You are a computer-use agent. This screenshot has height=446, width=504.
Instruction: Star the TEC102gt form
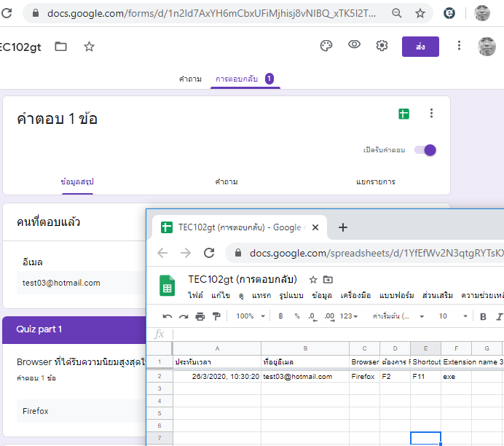pos(89,47)
